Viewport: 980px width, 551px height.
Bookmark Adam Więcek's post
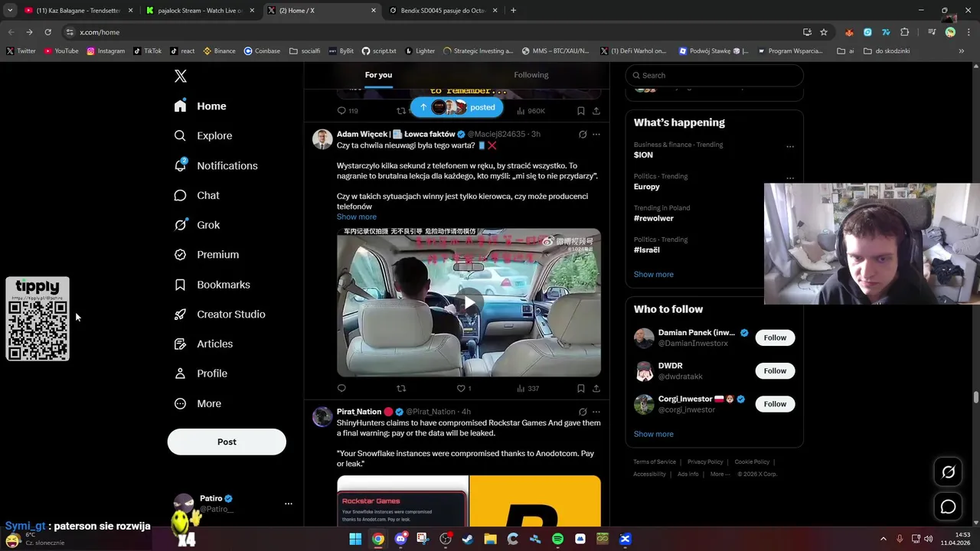point(581,388)
